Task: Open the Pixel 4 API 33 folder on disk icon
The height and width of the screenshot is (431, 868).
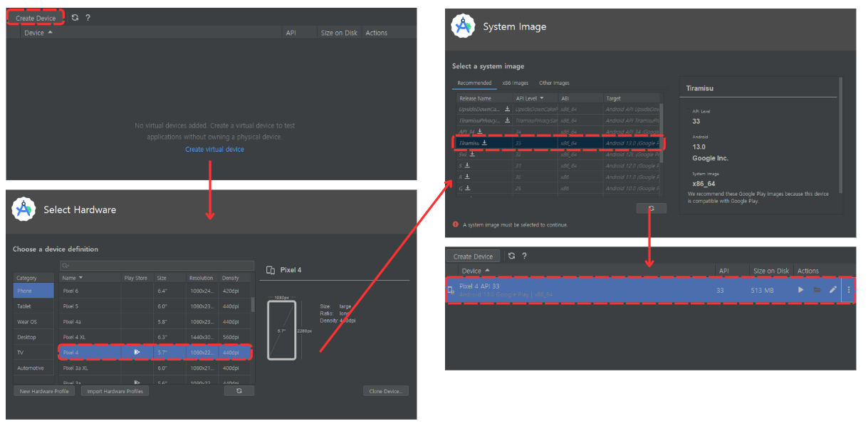Action: point(817,290)
